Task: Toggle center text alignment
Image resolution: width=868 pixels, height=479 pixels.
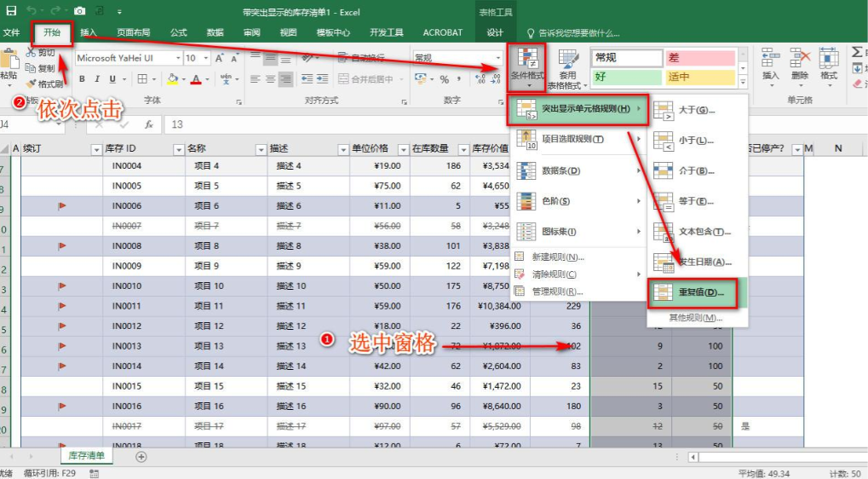Action: pos(270,79)
